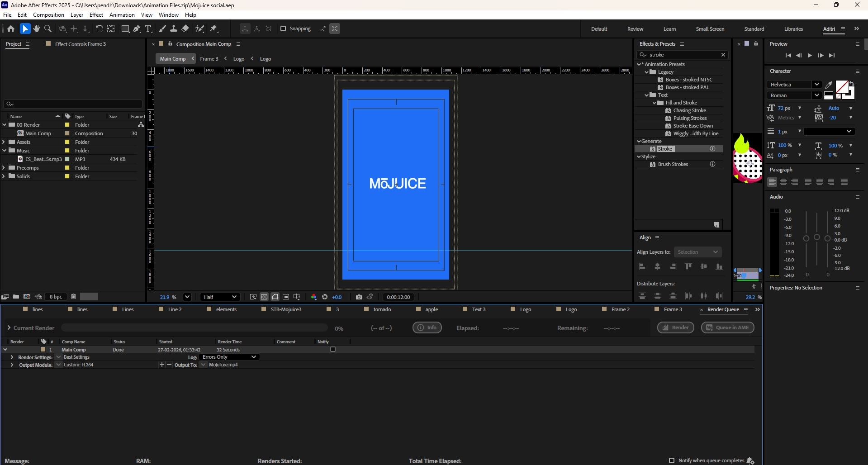
Task: Expand the Render Settings row
Action: tap(12, 357)
